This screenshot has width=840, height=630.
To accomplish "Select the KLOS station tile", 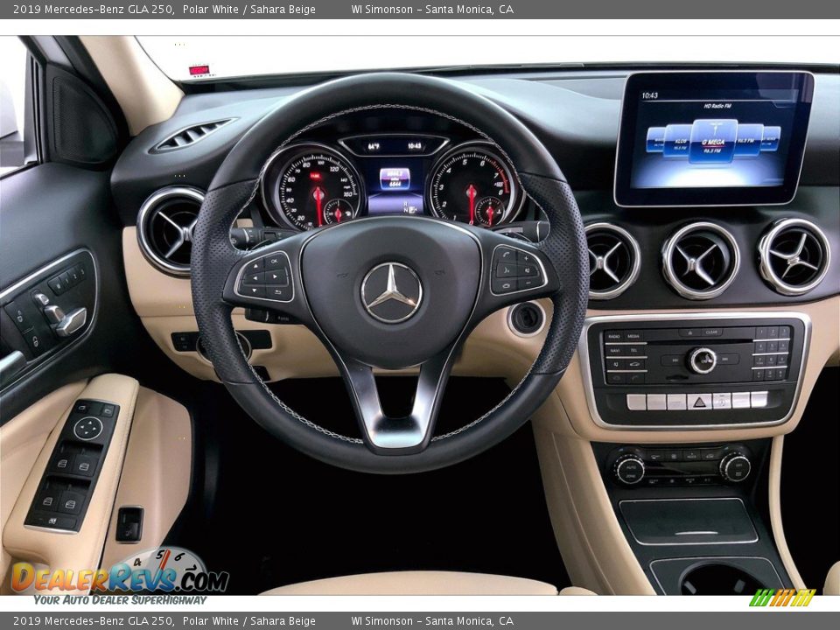I will (x=679, y=141).
